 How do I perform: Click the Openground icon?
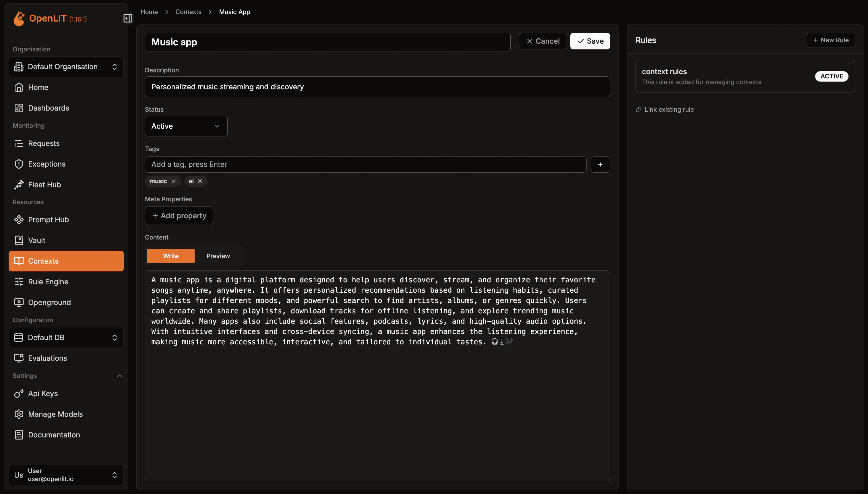(19, 302)
